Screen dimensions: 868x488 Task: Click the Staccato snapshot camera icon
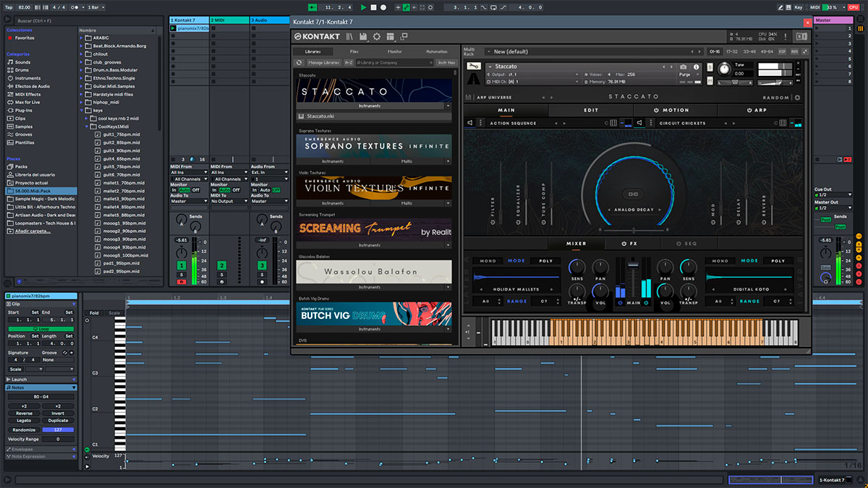pyautogui.click(x=684, y=67)
